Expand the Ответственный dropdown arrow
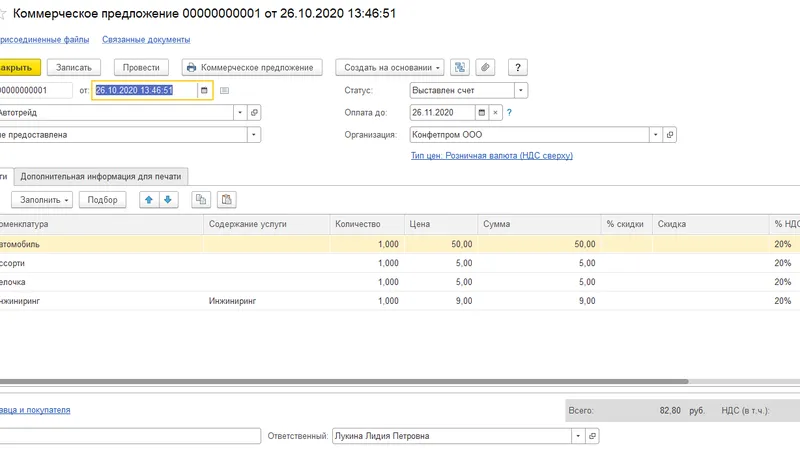The height and width of the screenshot is (450, 800). coord(578,436)
